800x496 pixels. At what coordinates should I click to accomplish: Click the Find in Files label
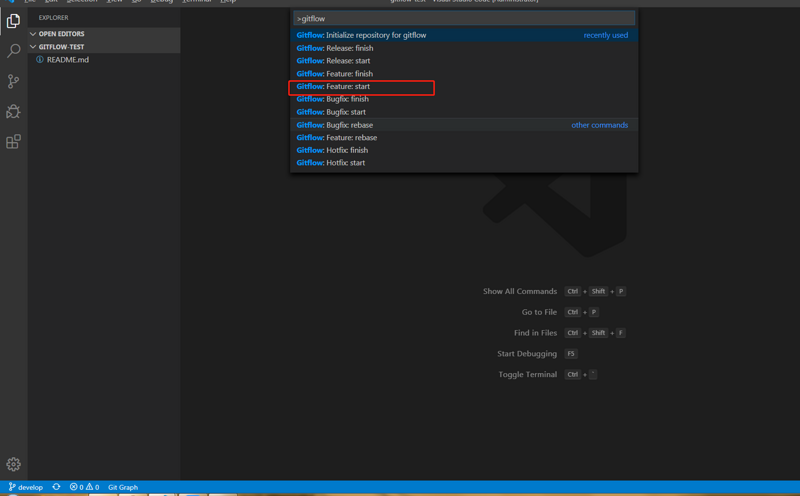(x=535, y=333)
